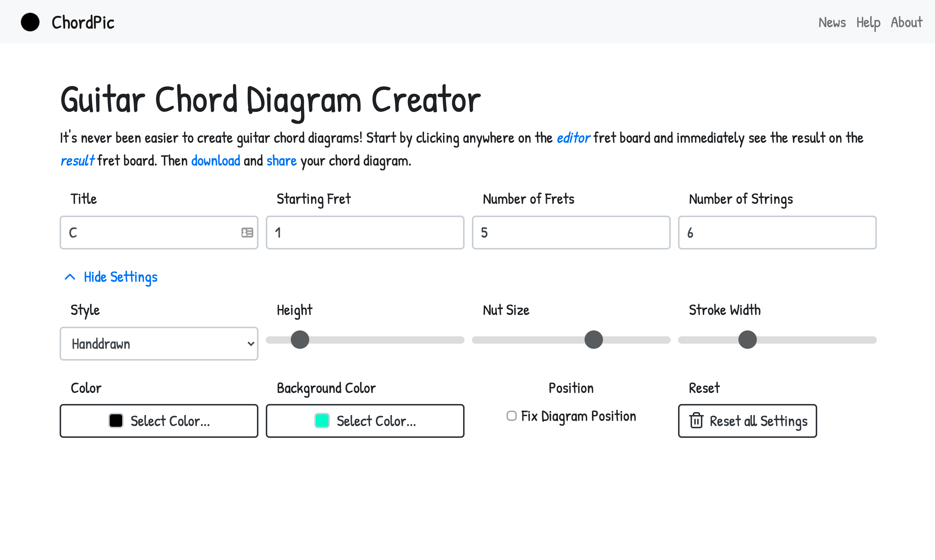
Task: Open the News menu item
Action: tap(832, 22)
